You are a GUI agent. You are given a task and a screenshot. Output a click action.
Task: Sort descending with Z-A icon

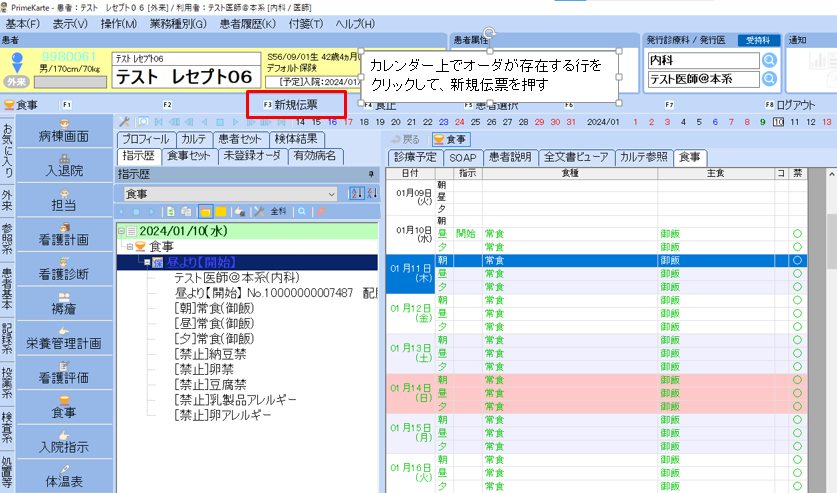coord(372,193)
